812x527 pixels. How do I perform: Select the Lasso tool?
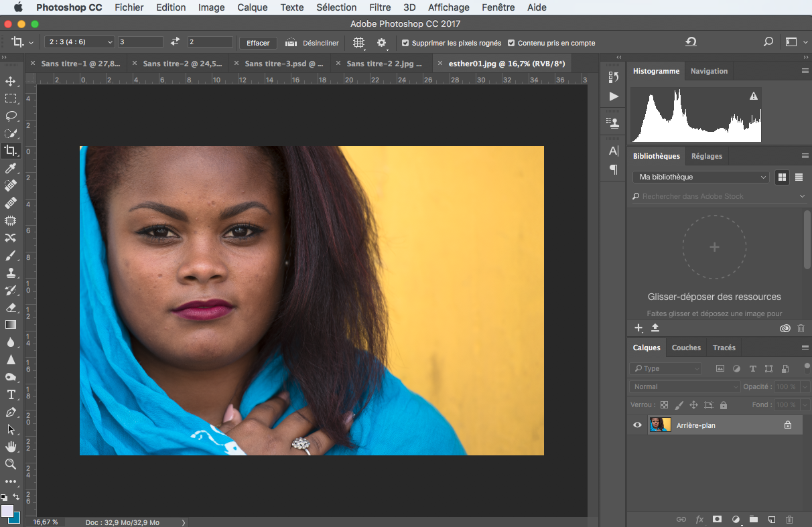11,116
